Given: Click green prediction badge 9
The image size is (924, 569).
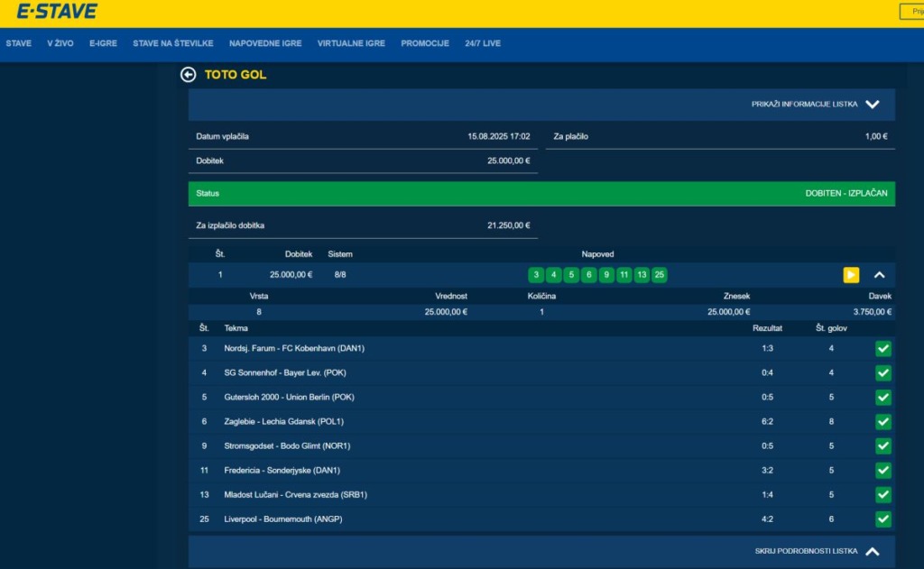Looking at the screenshot, I should click(x=606, y=275).
